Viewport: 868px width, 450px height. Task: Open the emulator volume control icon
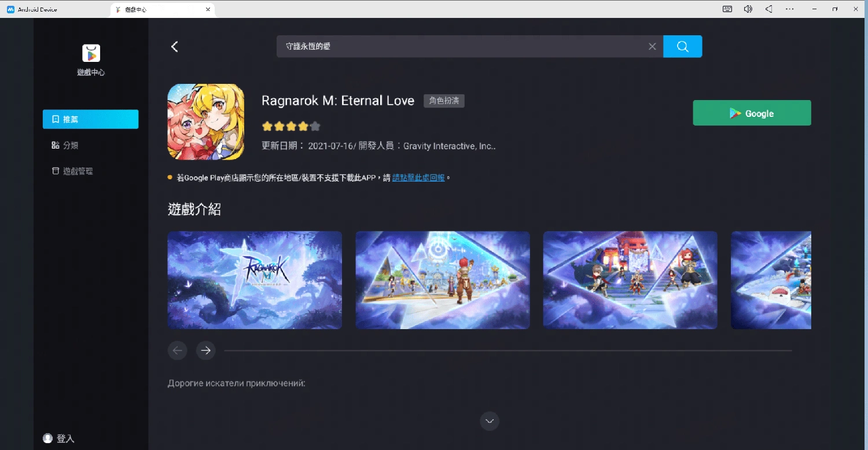[748, 9]
